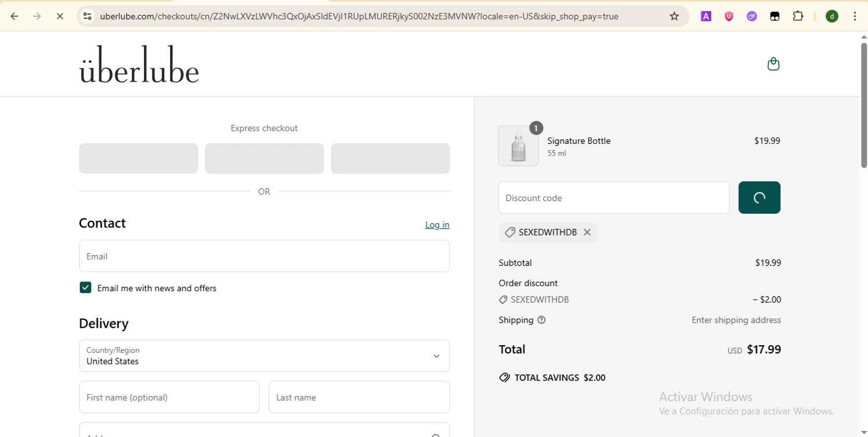Click the 'Enter shipping address' text

736,320
